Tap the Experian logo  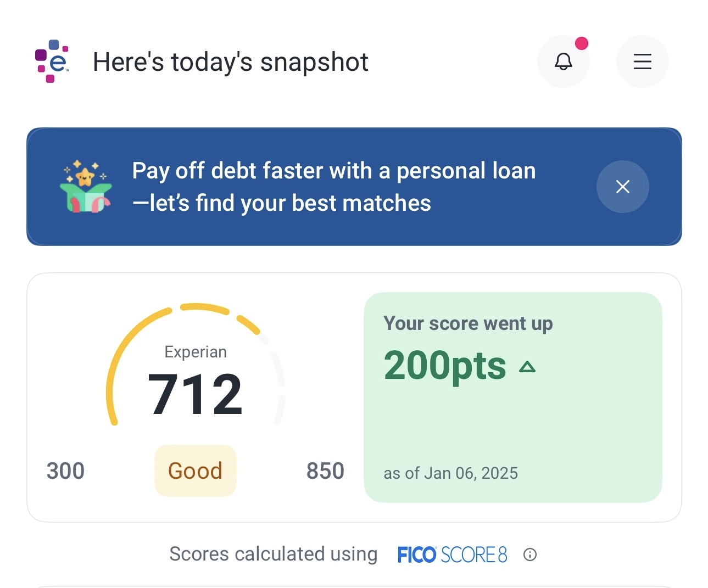(x=52, y=61)
